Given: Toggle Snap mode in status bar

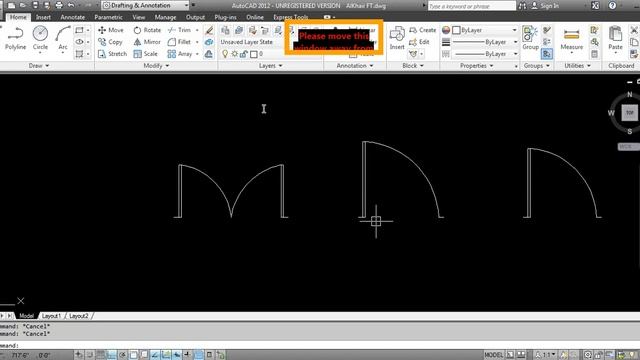Looking at the screenshot, I should click(x=89, y=355).
